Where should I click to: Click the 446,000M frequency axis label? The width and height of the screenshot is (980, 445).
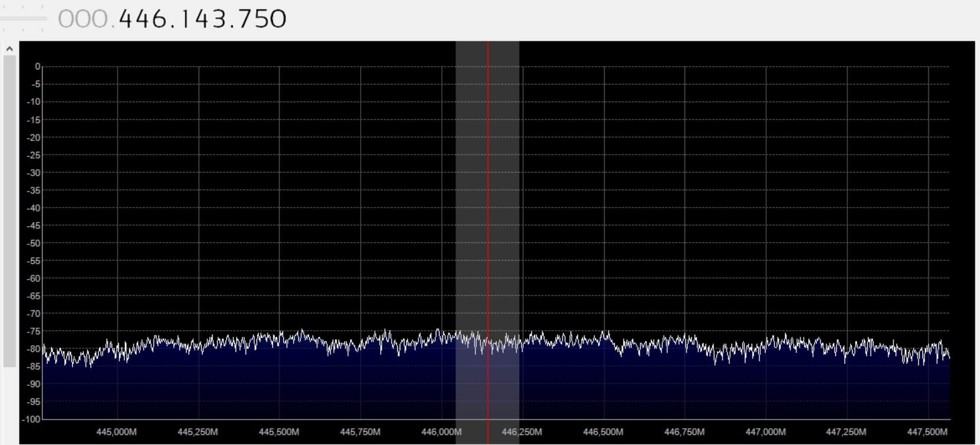(441, 432)
